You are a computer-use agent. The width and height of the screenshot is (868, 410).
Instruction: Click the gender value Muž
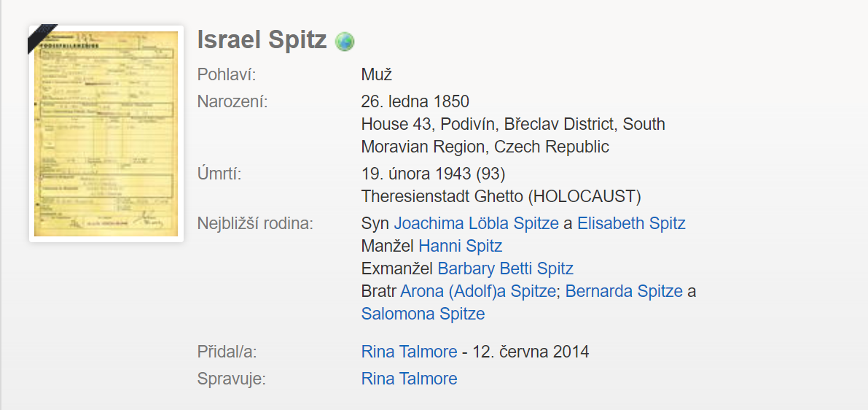[377, 74]
